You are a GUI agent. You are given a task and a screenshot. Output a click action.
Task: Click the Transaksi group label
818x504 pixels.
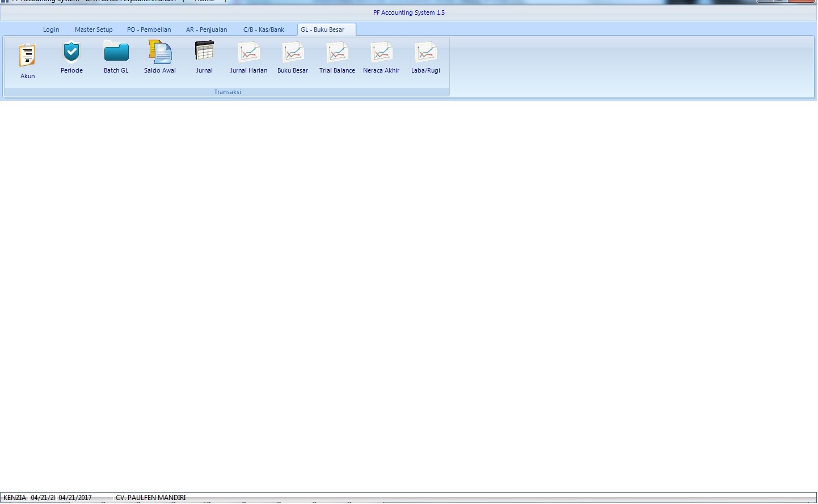pyautogui.click(x=227, y=92)
